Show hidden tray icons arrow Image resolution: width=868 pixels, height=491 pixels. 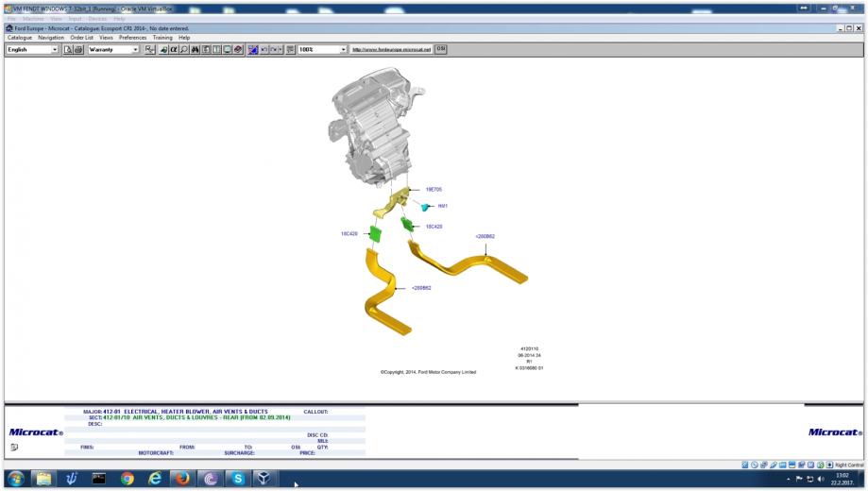click(x=789, y=480)
